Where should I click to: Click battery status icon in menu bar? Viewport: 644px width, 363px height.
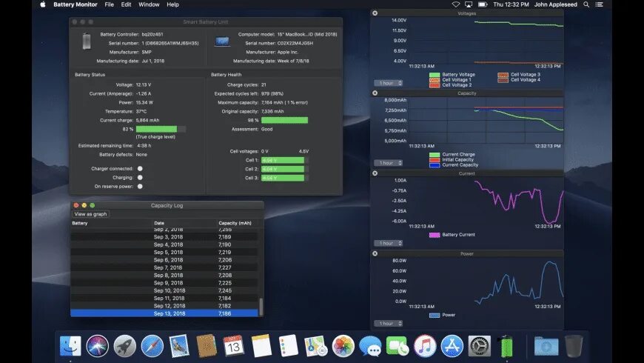(x=483, y=4)
